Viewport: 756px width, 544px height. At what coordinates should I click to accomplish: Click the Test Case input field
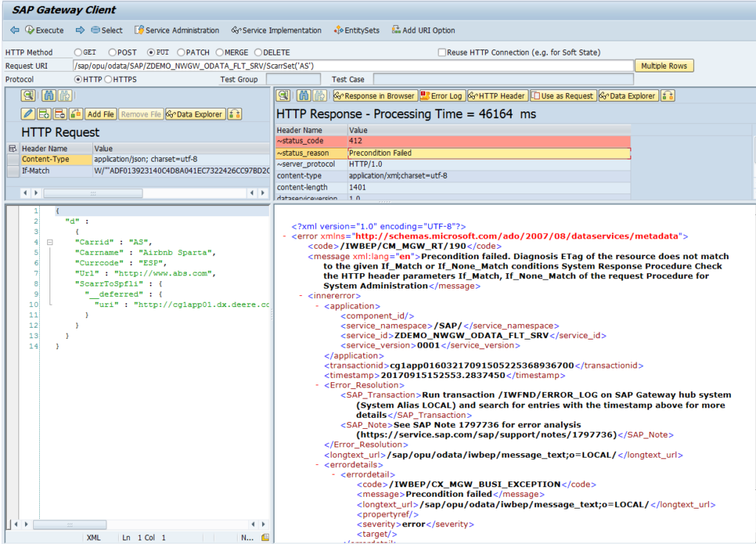[x=504, y=79]
